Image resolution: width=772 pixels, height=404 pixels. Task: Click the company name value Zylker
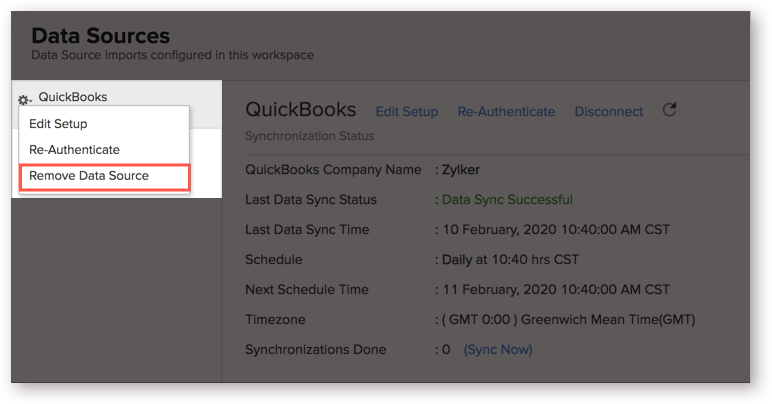(x=460, y=170)
